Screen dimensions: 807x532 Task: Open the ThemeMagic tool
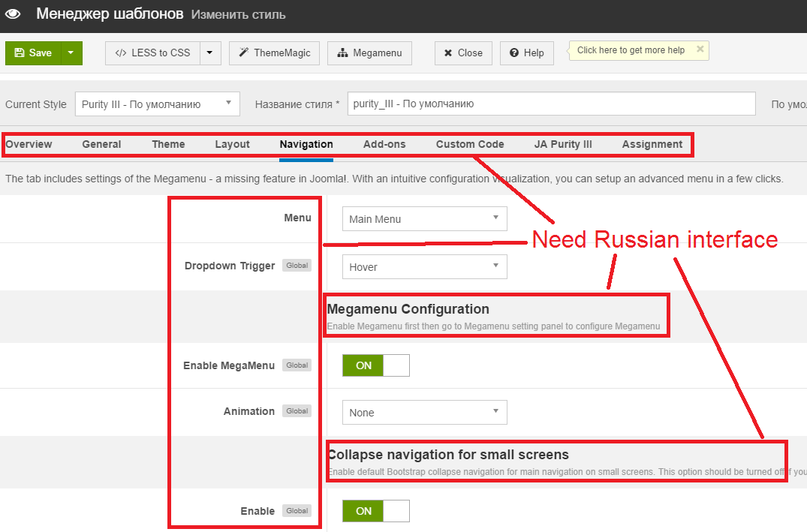point(275,53)
